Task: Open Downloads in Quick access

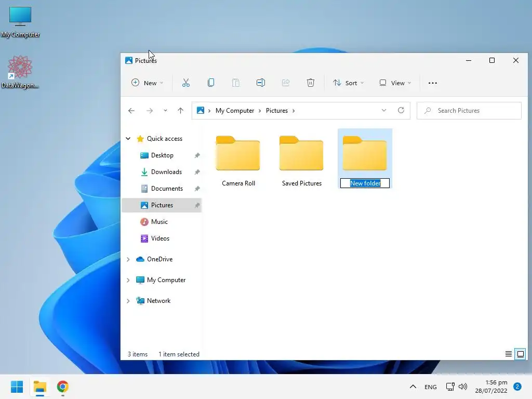Action: 166,171
